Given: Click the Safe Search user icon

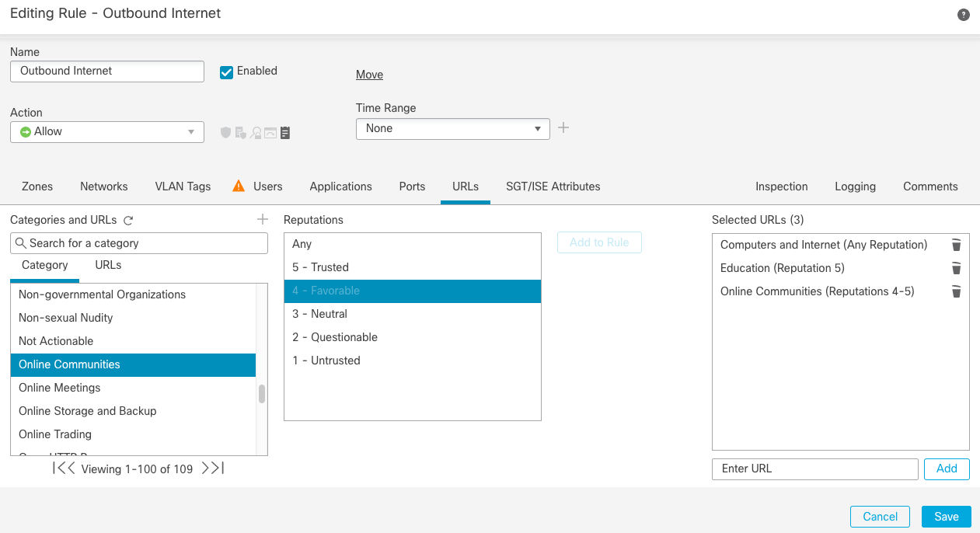Looking at the screenshot, I should [256, 133].
